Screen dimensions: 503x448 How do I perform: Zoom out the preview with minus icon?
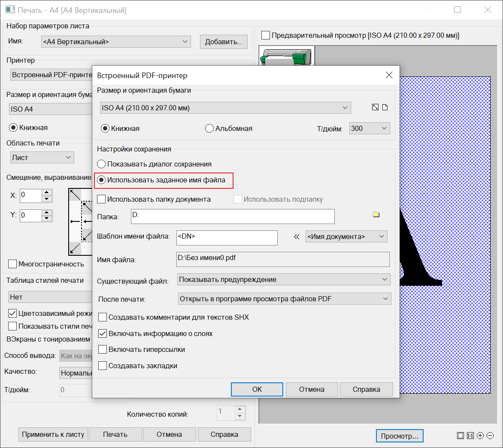pos(490,436)
